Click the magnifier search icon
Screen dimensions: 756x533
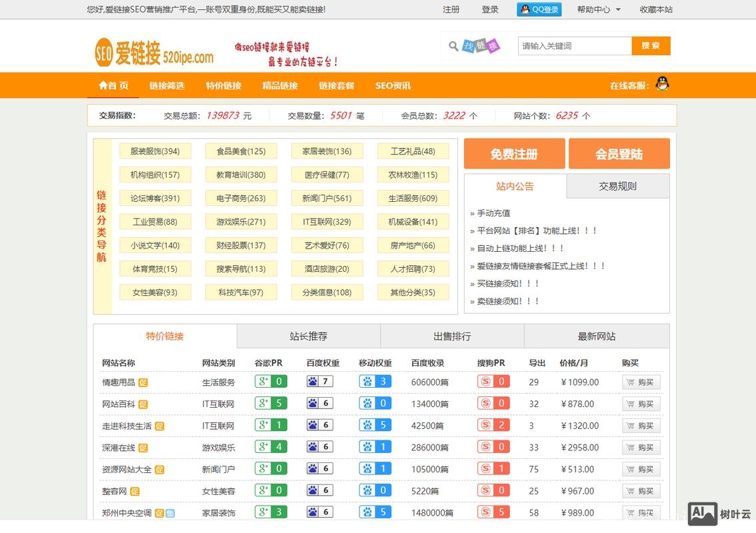pyautogui.click(x=454, y=46)
